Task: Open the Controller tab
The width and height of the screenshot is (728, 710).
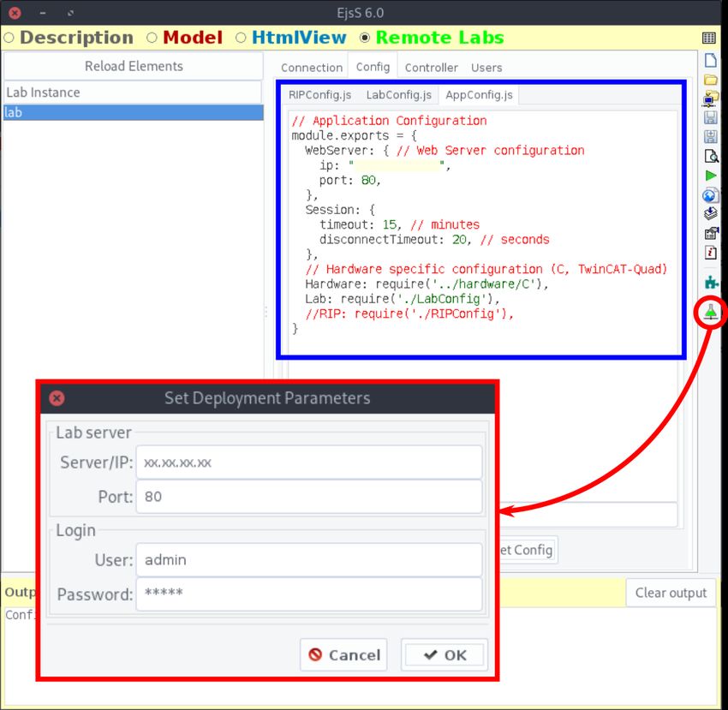Action: (431, 68)
